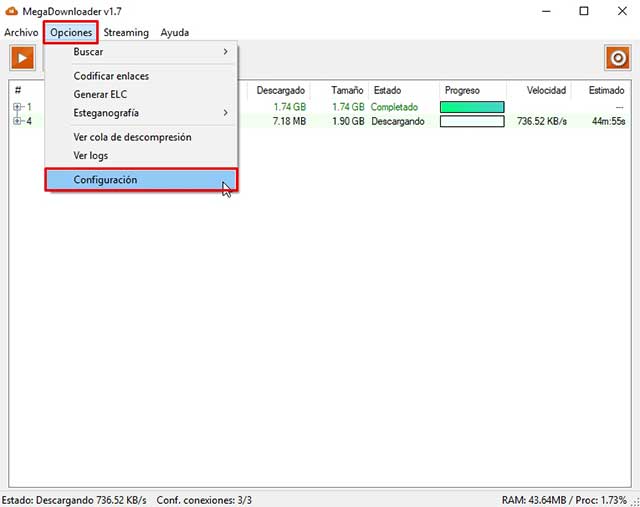Click Conf. conexiones: 3/3 in status bar
Screen dimensions: 640x507
click(204, 500)
